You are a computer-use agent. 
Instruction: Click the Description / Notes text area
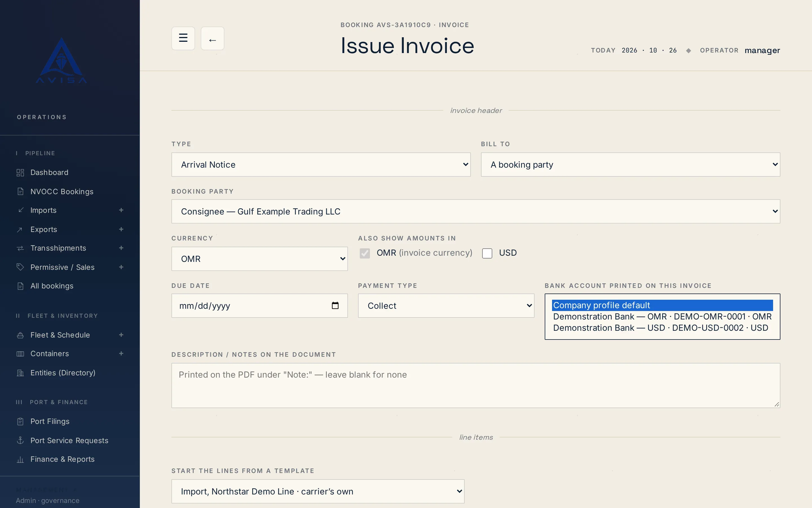point(475,385)
